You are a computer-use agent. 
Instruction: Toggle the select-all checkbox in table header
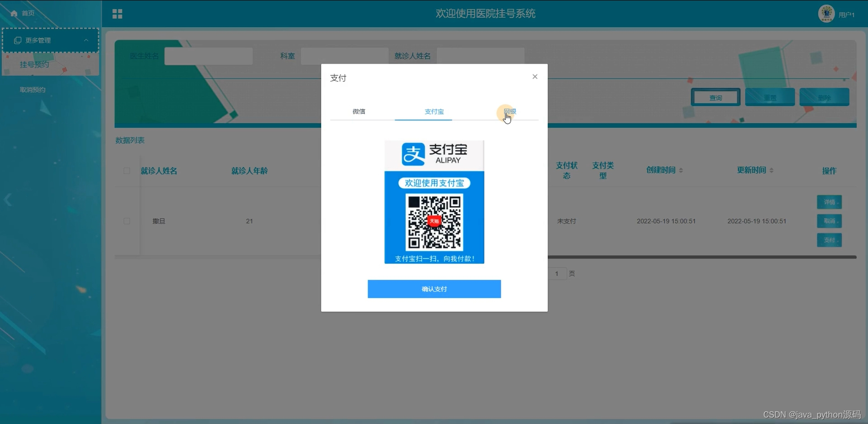127,171
